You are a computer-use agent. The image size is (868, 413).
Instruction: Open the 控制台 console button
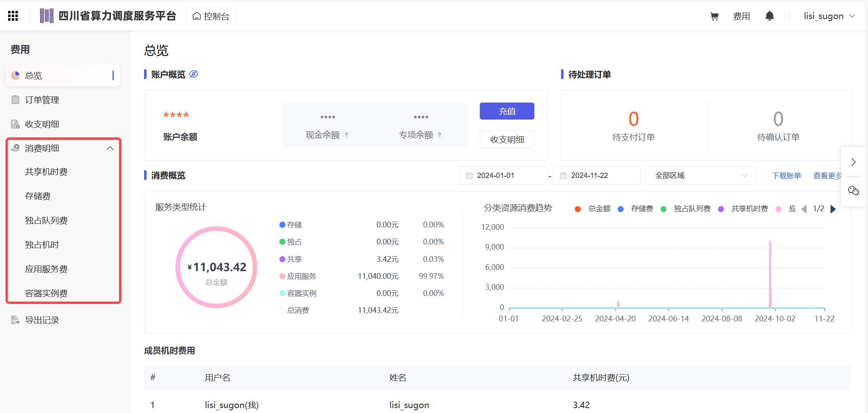pos(211,16)
